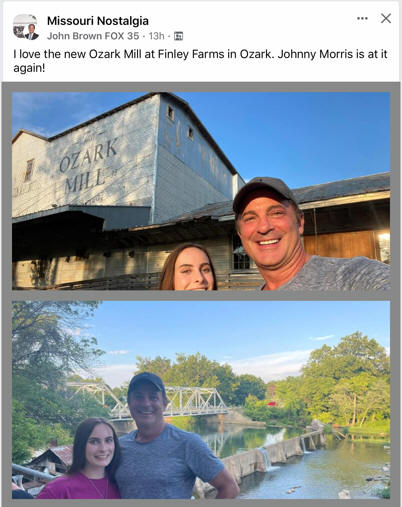Open the three-dots post options menu
Screen dimensions: 402x507
point(362,18)
